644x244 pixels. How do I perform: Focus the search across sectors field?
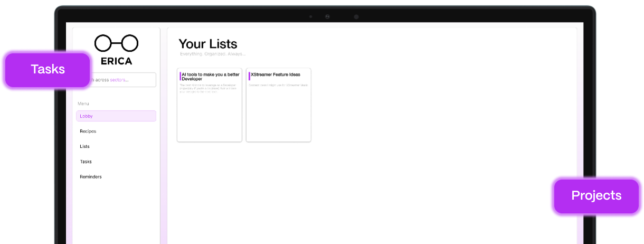tap(122, 80)
